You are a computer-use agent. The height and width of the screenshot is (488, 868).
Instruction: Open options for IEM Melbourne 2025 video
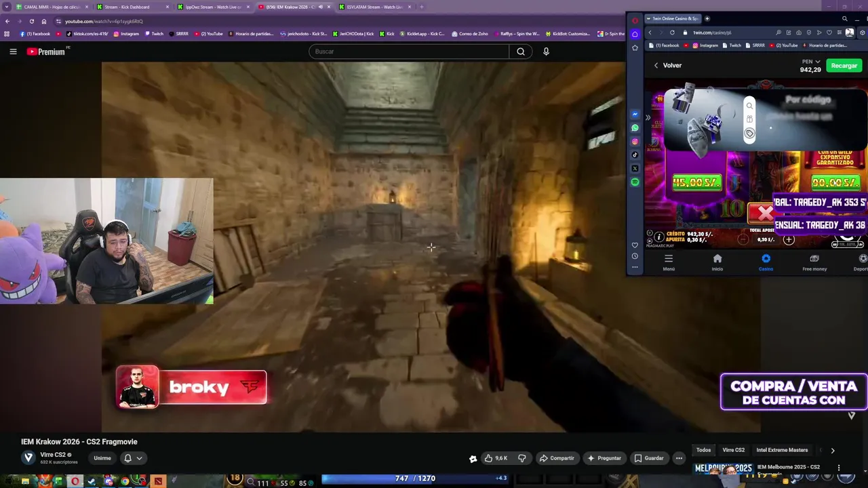click(x=839, y=468)
